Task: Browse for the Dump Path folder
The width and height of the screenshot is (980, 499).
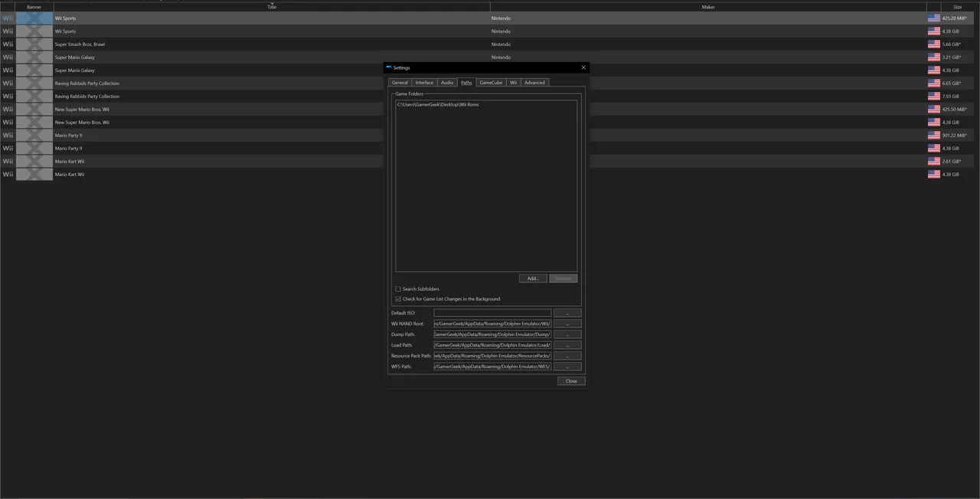Action: pyautogui.click(x=567, y=334)
